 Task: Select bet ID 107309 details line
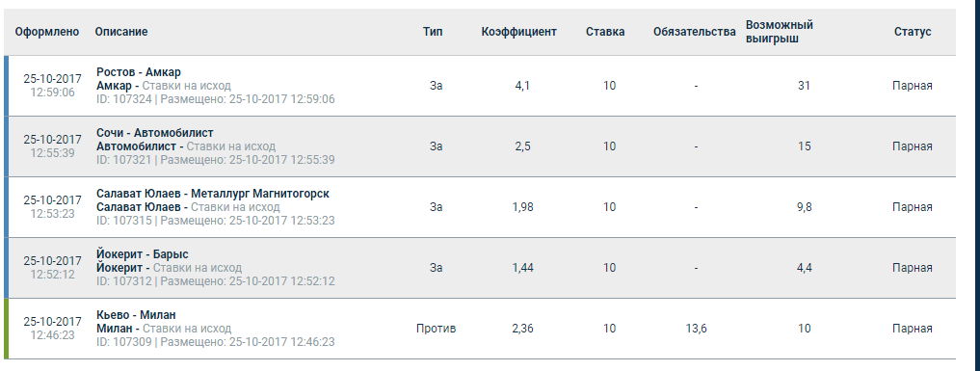(x=216, y=342)
